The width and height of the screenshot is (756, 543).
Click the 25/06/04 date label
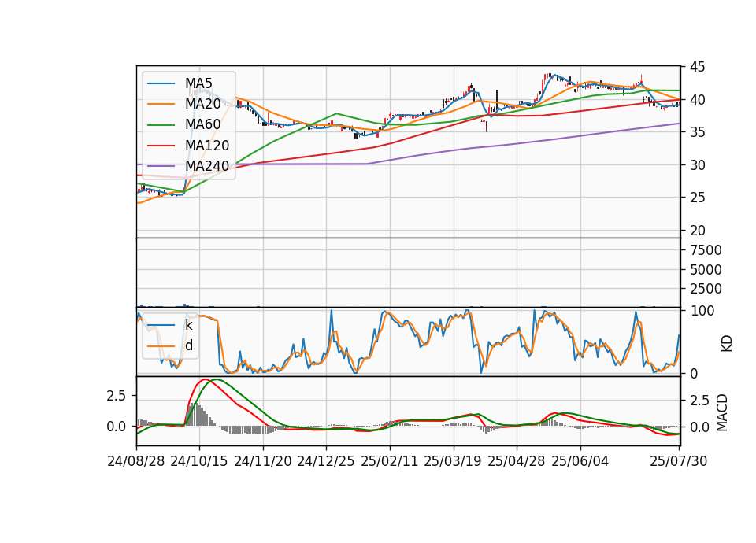click(x=580, y=461)
